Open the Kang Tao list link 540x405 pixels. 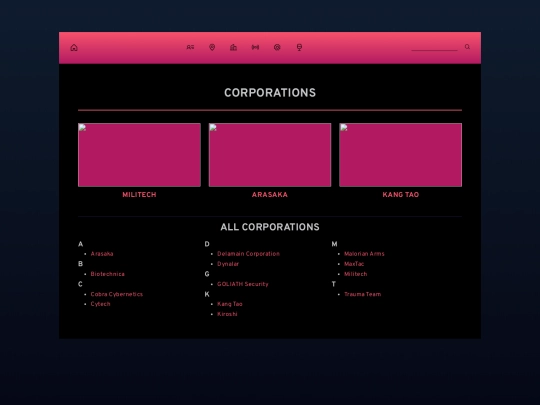(x=230, y=304)
